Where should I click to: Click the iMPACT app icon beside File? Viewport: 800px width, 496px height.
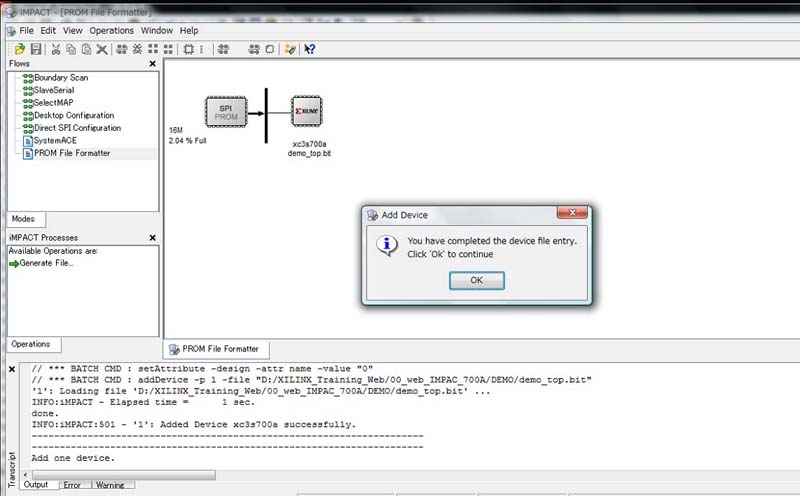point(11,31)
